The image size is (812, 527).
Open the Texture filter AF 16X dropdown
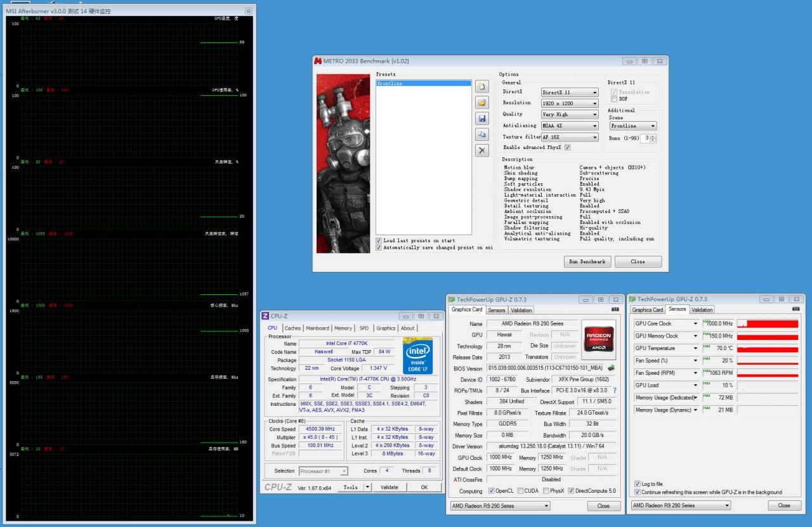click(x=570, y=137)
